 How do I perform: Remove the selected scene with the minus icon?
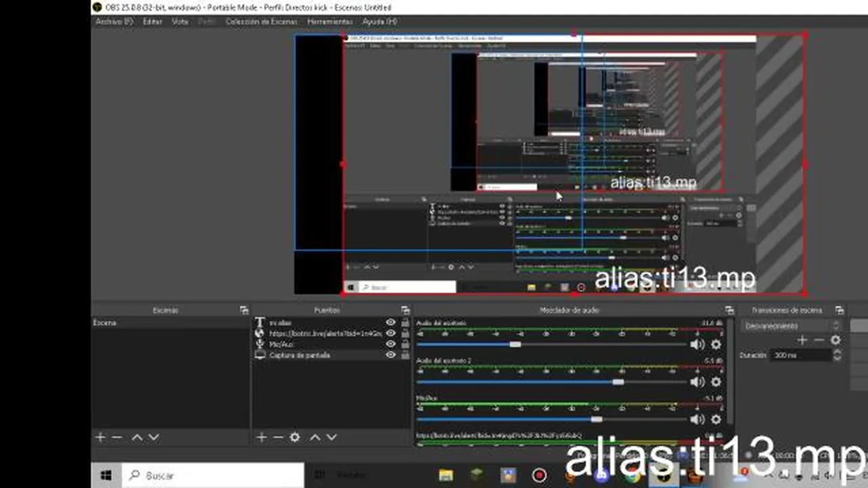pos(117,437)
